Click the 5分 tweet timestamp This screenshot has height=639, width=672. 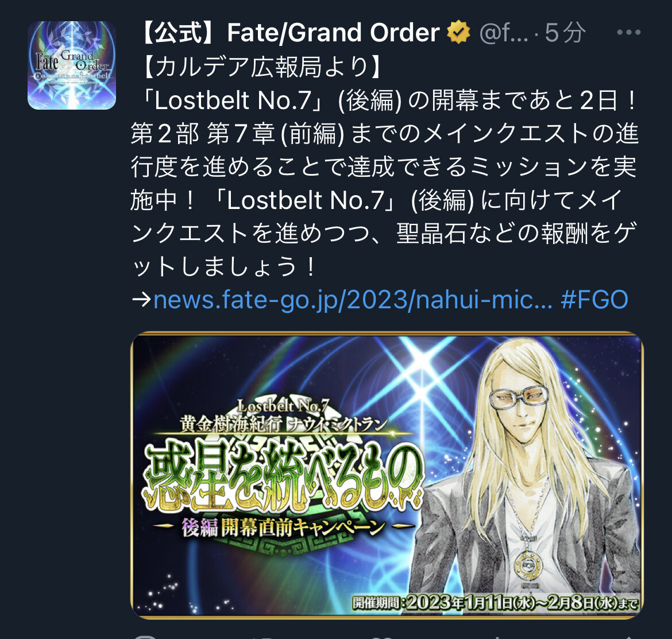[x=565, y=33]
